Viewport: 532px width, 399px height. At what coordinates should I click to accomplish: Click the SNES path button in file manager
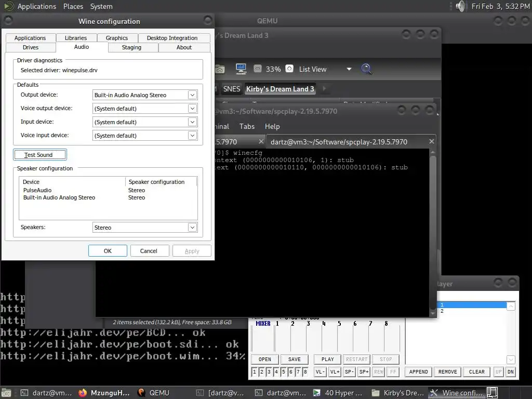[232, 89]
